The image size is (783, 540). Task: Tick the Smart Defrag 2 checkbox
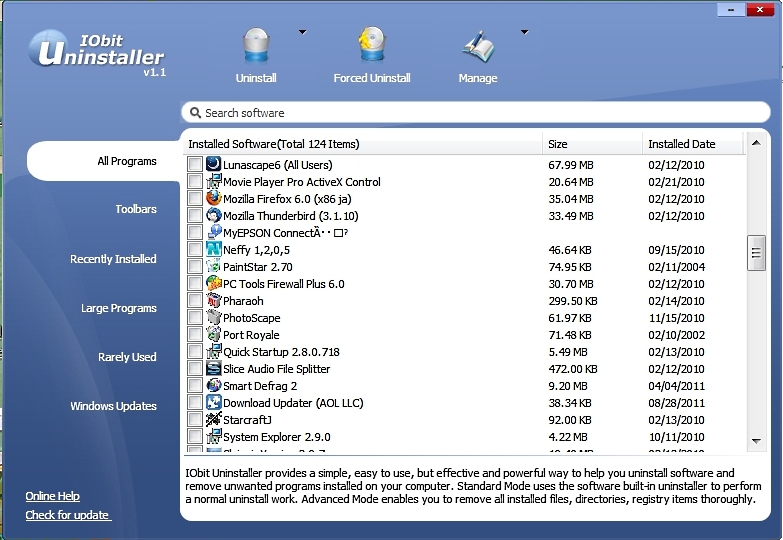coord(195,385)
